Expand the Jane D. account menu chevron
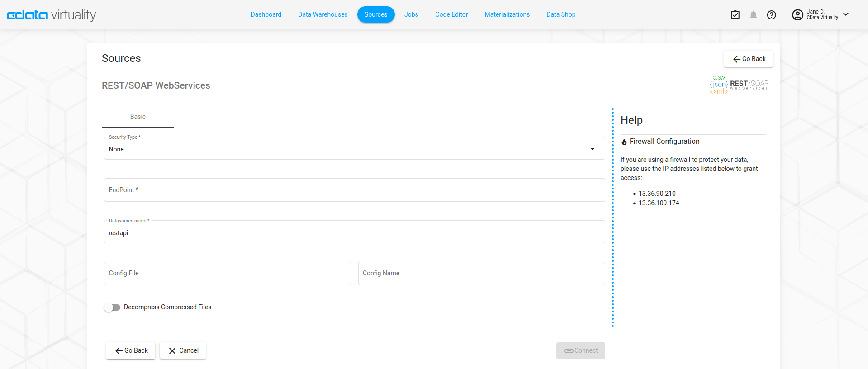 (x=846, y=14)
